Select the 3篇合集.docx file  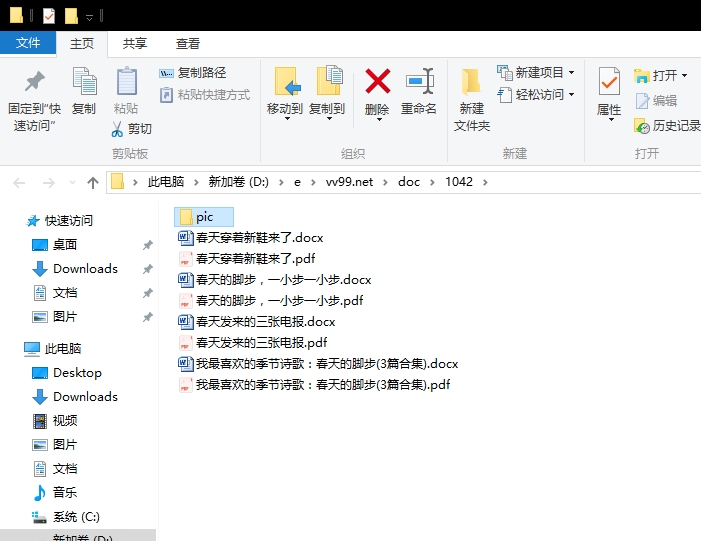tap(318, 364)
